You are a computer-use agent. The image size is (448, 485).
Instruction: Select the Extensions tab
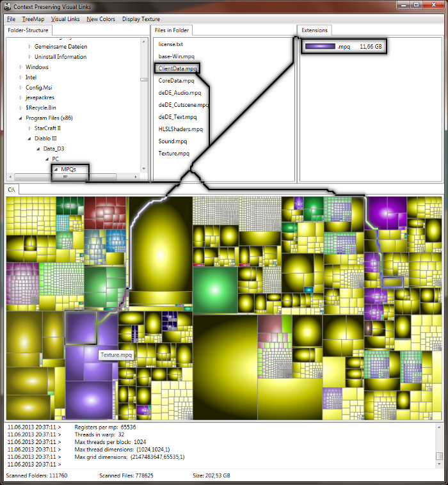pos(314,30)
